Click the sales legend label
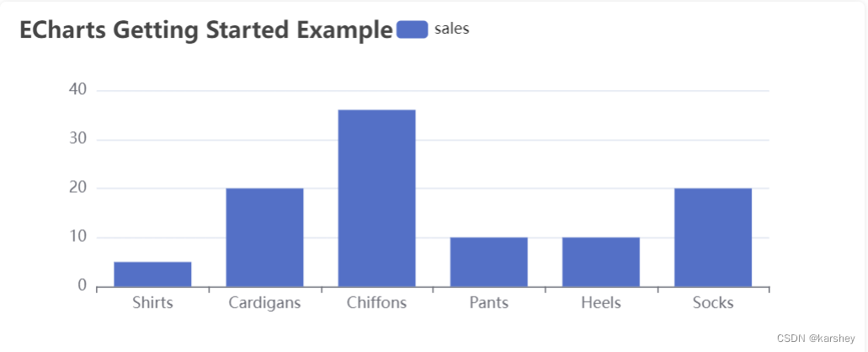The height and width of the screenshot is (352, 868). point(451,29)
